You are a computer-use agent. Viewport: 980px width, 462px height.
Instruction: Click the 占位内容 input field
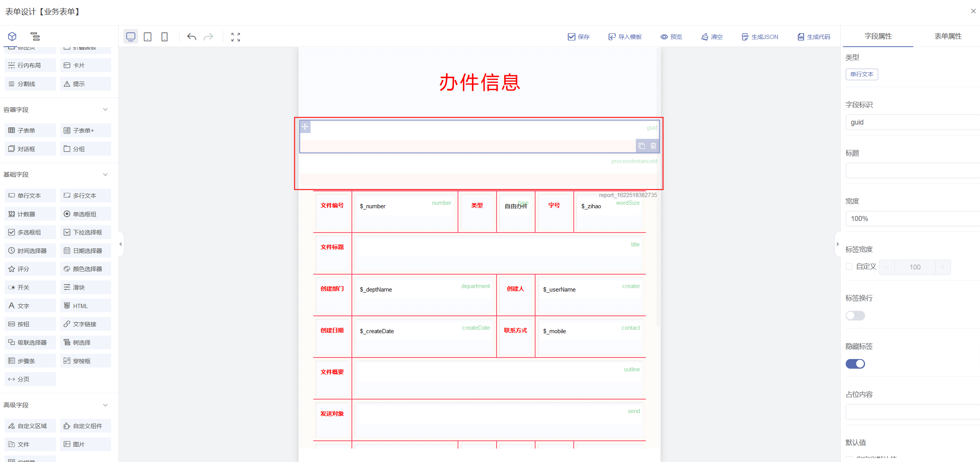pyautogui.click(x=912, y=412)
